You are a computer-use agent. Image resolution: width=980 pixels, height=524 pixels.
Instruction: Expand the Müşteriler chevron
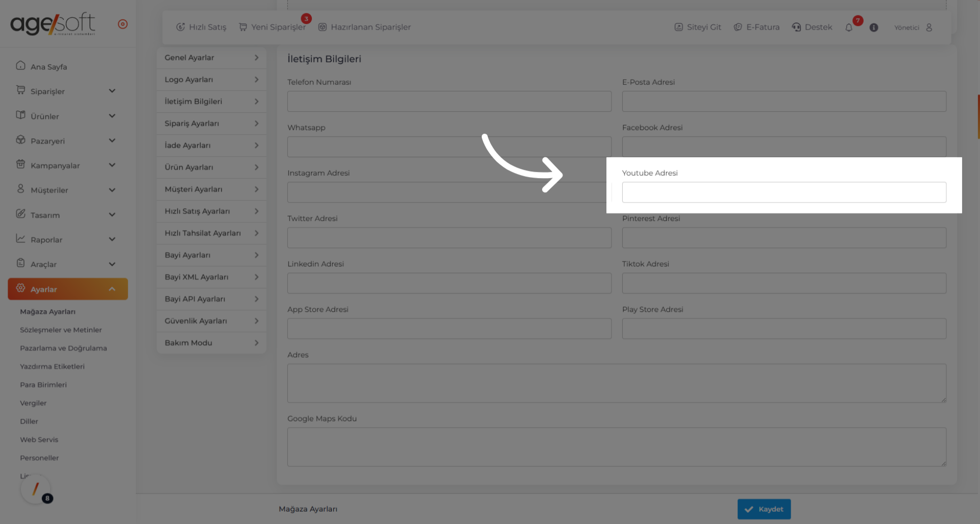pos(112,190)
